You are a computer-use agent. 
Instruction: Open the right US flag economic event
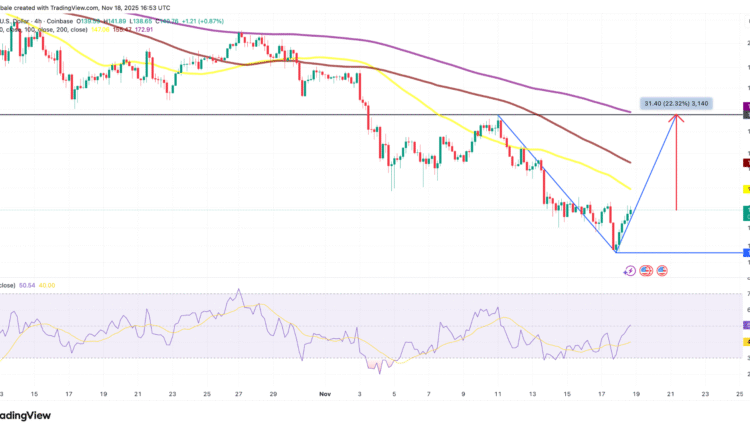(x=661, y=270)
